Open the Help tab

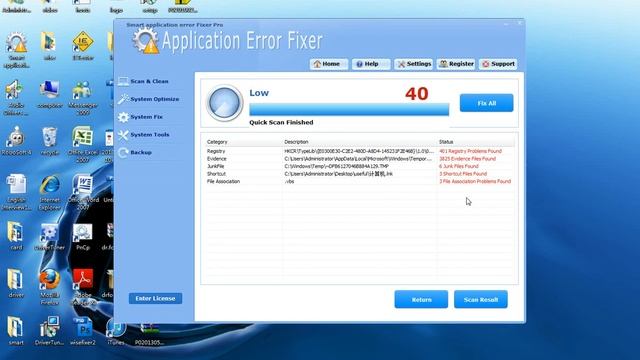click(x=371, y=64)
